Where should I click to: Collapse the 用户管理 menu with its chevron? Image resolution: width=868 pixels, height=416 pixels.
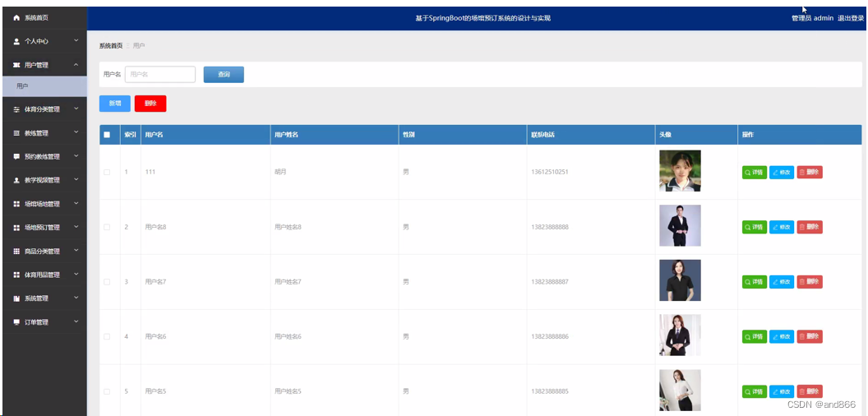point(76,65)
